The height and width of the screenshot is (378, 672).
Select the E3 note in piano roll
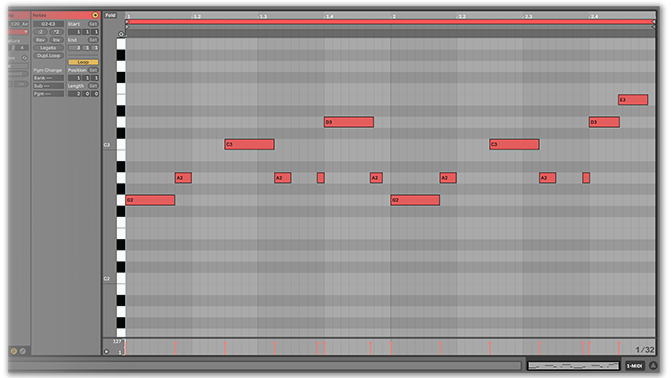(x=633, y=100)
